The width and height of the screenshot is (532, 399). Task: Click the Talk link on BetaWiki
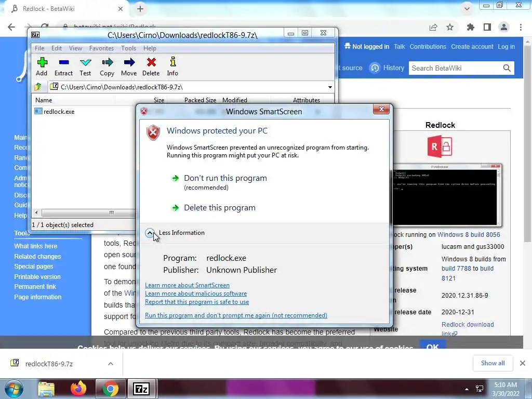(400, 47)
